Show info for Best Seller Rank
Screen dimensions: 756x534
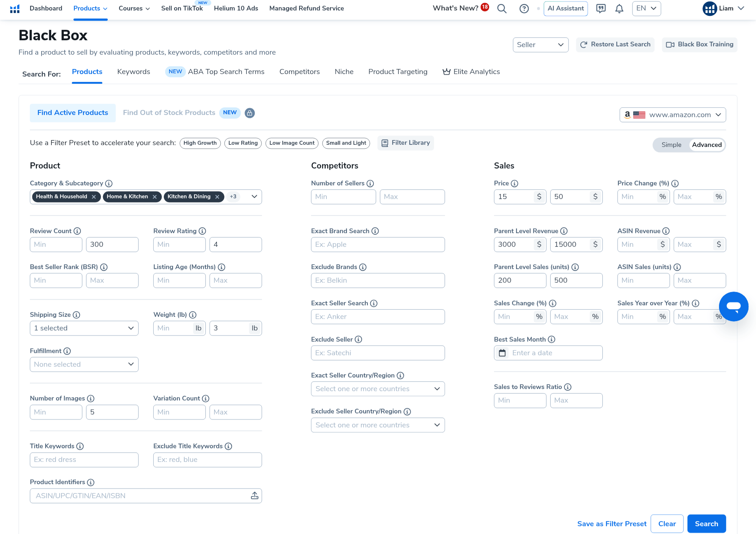coord(104,267)
